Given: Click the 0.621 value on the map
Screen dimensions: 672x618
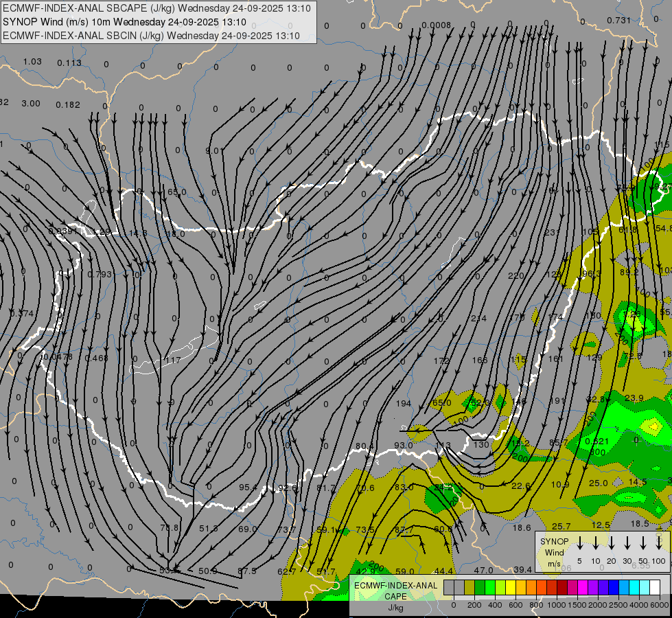Looking at the screenshot, I should tap(596, 441).
